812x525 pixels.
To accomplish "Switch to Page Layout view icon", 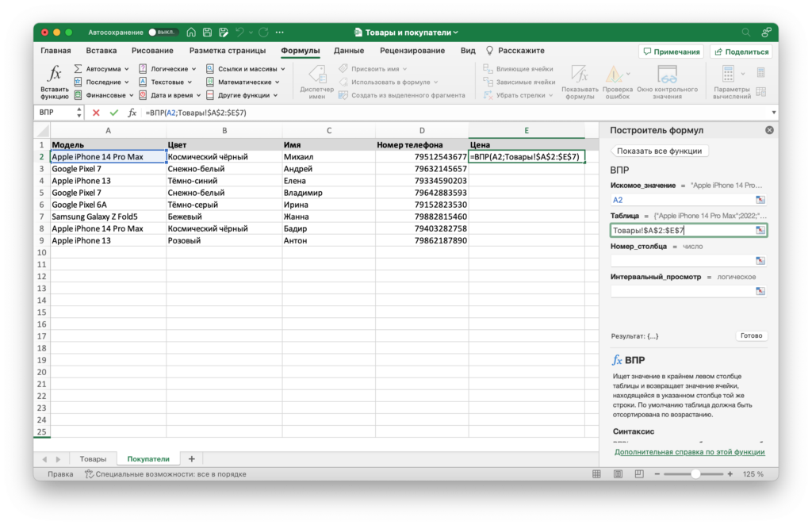I will coord(618,473).
